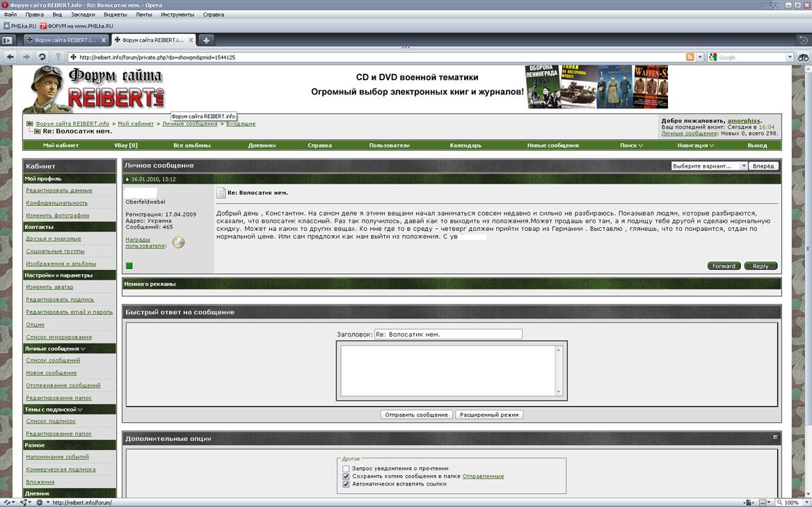The width and height of the screenshot is (812, 507).
Task: Open a new tab with the plus button
Action: click(205, 40)
